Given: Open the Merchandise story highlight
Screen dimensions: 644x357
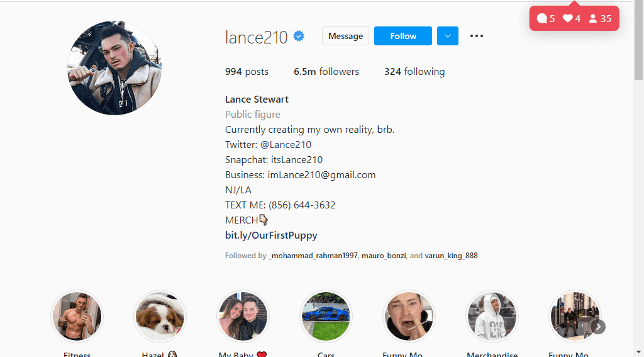Looking at the screenshot, I should (492, 317).
